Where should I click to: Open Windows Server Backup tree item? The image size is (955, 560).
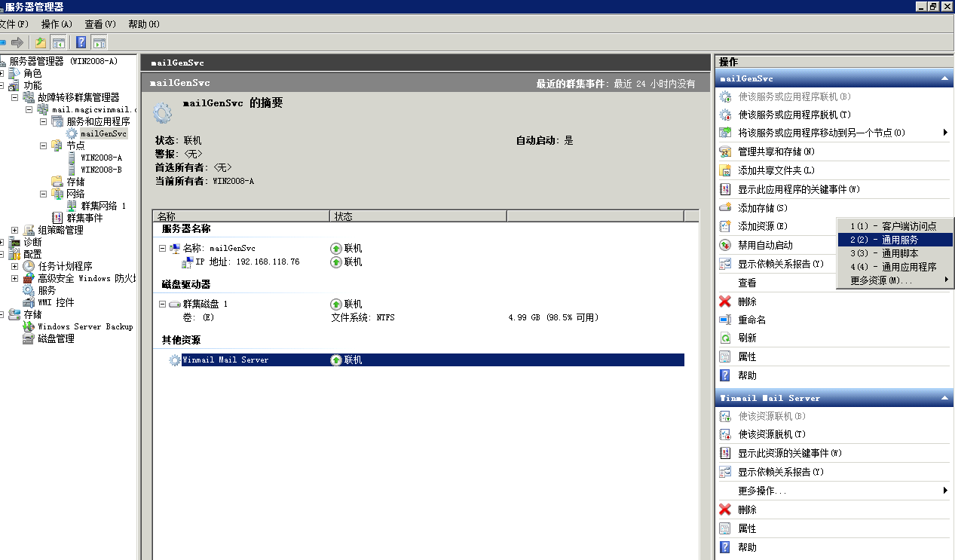coord(85,326)
